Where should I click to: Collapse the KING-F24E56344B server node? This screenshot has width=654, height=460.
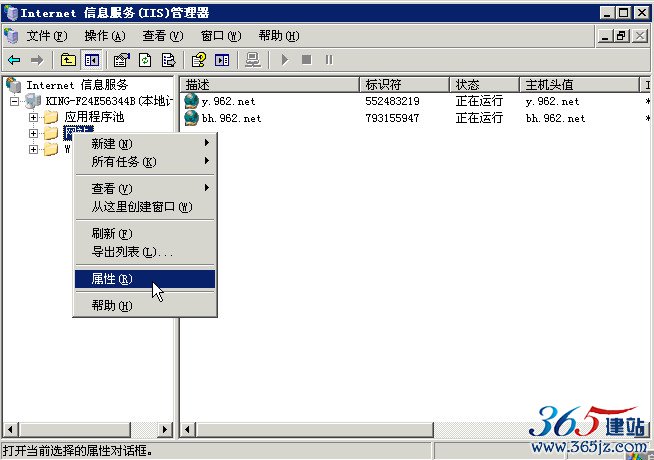tap(15, 101)
